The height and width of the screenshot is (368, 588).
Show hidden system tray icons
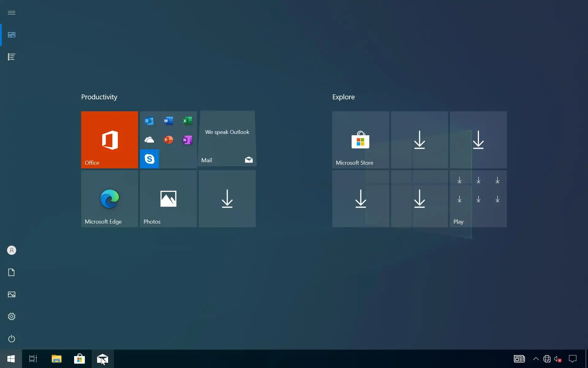[536, 358]
